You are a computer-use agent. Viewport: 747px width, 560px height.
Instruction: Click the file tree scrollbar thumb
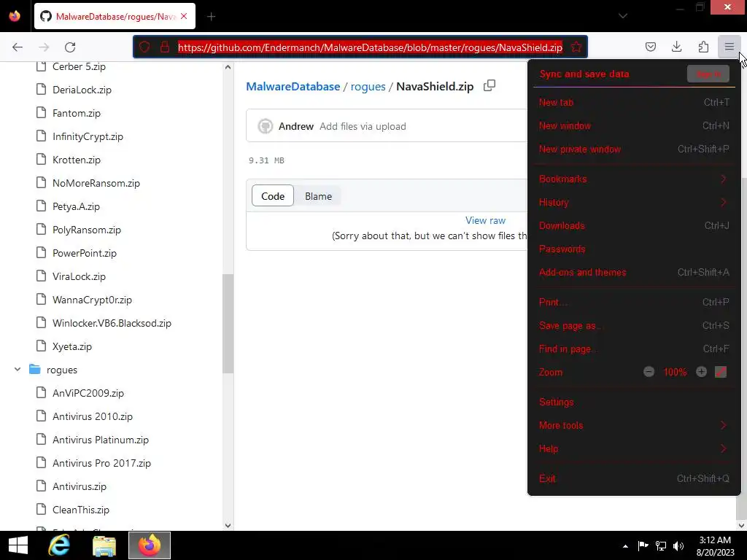click(x=228, y=324)
